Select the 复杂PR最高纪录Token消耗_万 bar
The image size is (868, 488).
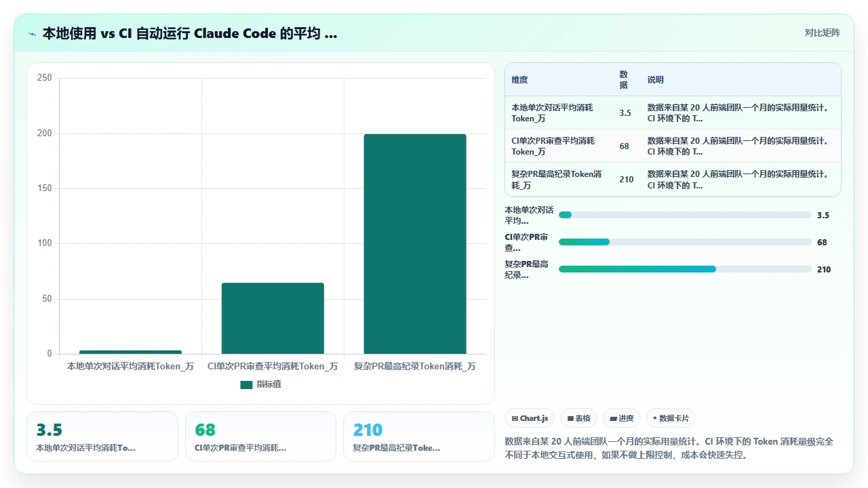click(x=415, y=244)
